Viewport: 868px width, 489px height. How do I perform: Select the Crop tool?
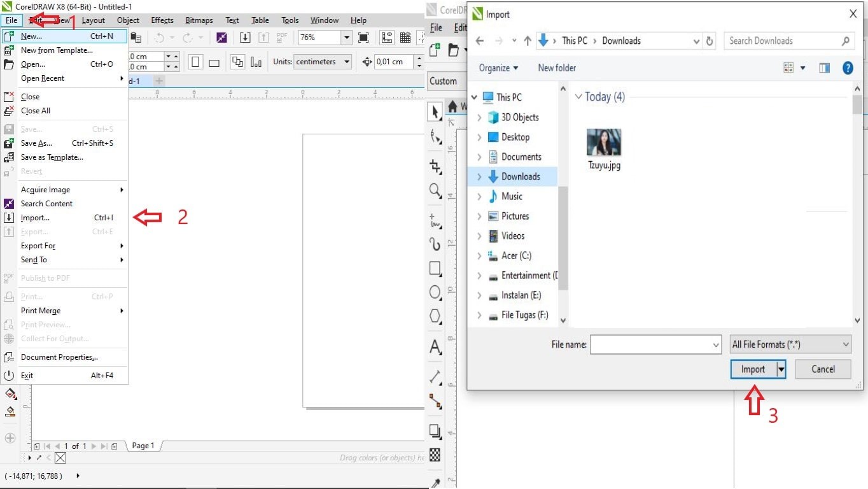coord(435,166)
